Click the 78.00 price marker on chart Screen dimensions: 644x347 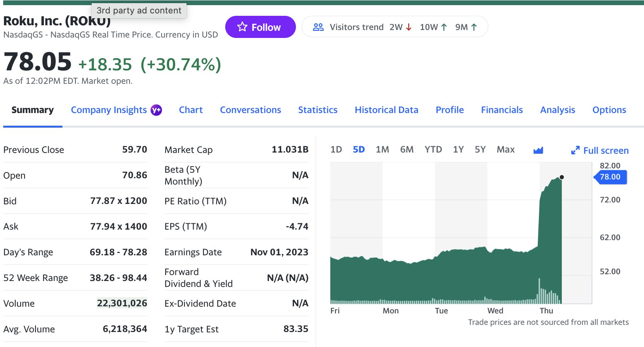point(610,177)
